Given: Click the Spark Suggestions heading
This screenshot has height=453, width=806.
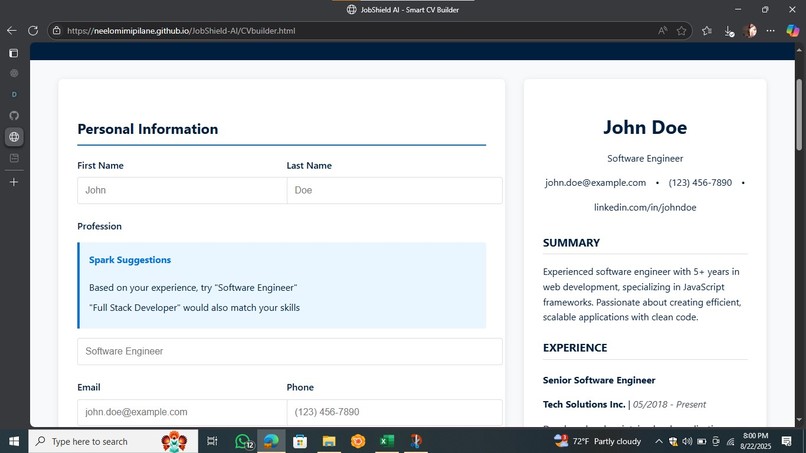Looking at the screenshot, I should click(130, 260).
